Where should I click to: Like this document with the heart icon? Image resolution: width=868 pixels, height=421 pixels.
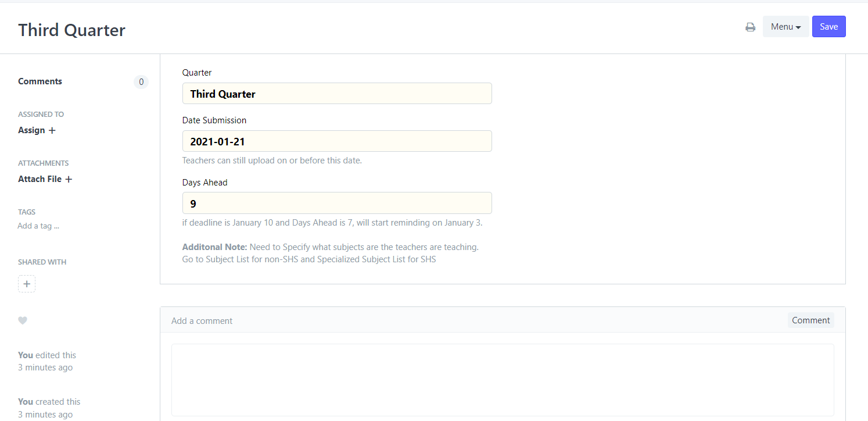coord(23,320)
